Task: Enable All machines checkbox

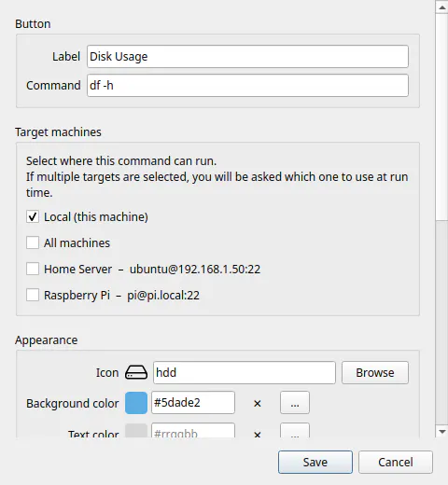Action: click(33, 242)
